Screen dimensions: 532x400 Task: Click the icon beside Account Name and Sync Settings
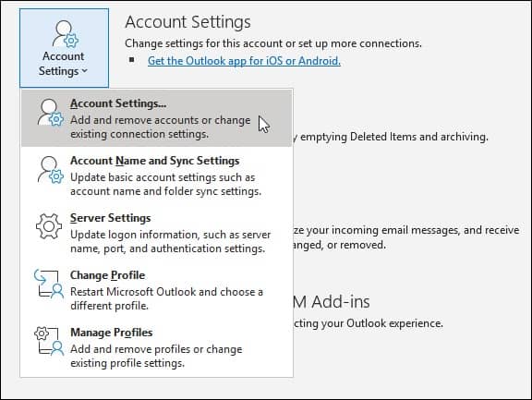click(50, 170)
